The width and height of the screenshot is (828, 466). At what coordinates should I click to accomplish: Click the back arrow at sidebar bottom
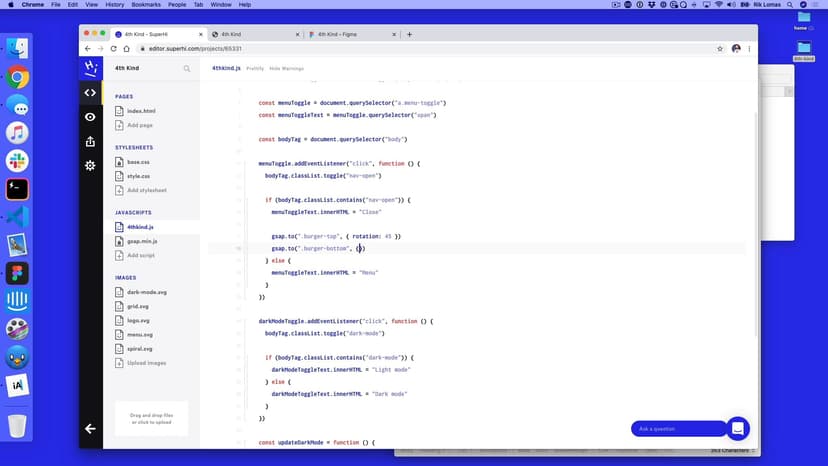click(90, 429)
